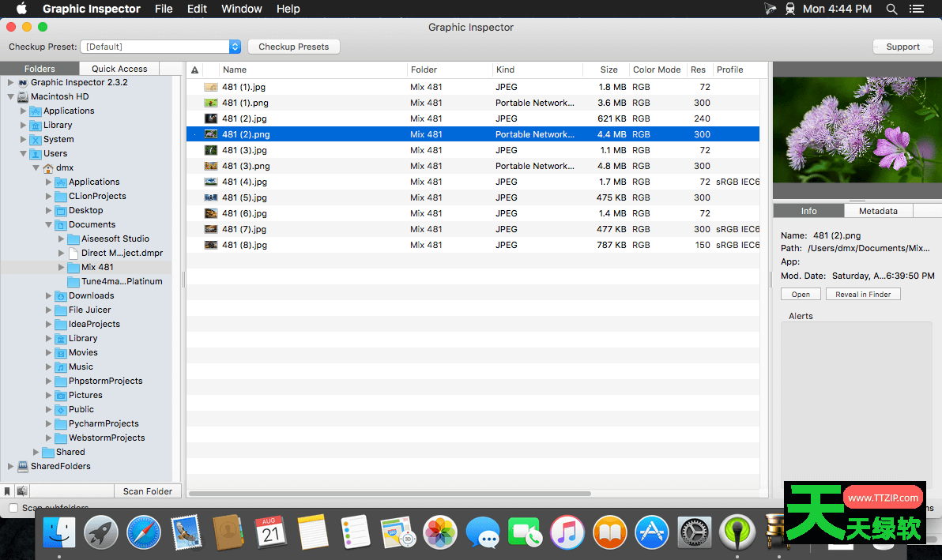Select the Tune4ma...Platinum folder
This screenshot has height=560, width=942.
point(122,281)
